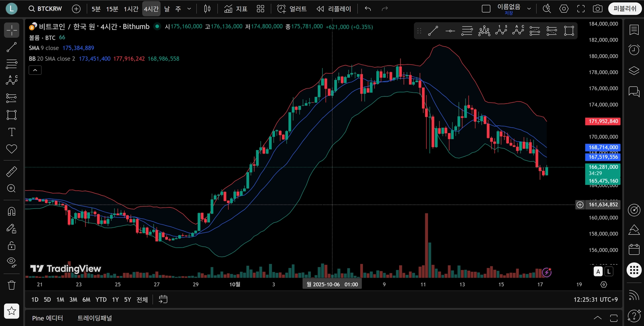Open the chats panel
This screenshot has height=326, width=644.
(634, 91)
